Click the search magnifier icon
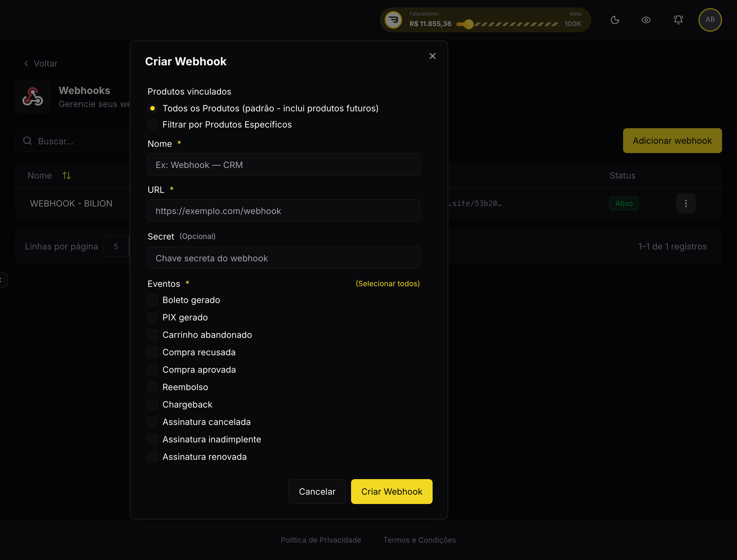This screenshot has width=737, height=560. click(x=27, y=141)
